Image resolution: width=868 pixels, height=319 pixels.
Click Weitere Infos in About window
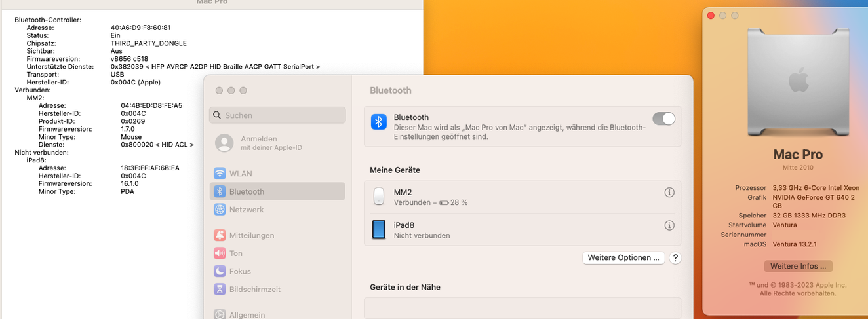798,266
